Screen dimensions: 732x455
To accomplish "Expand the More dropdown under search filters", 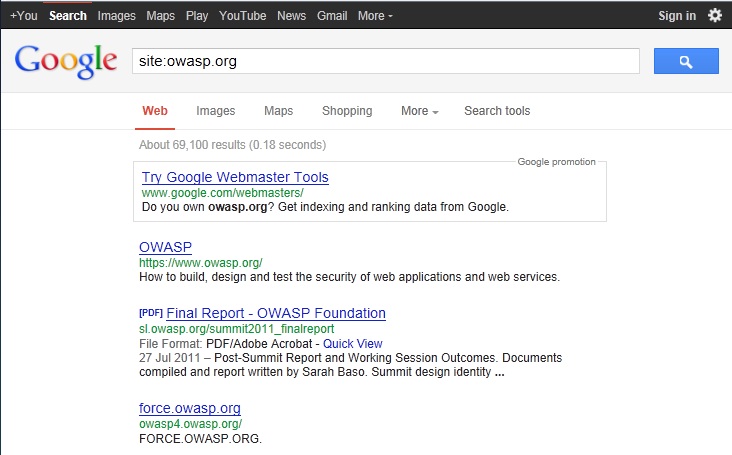I will coord(420,111).
